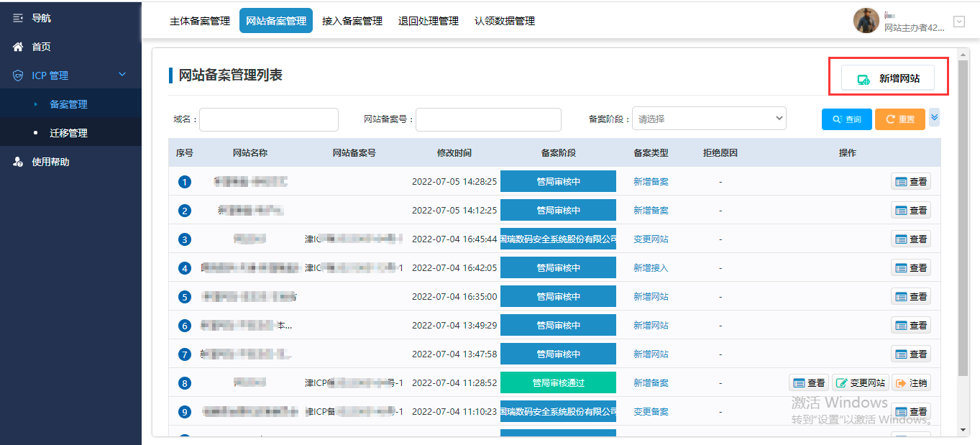Expand advanced search with double-chevron icon
This screenshot has width=980, height=445.
[x=934, y=118]
